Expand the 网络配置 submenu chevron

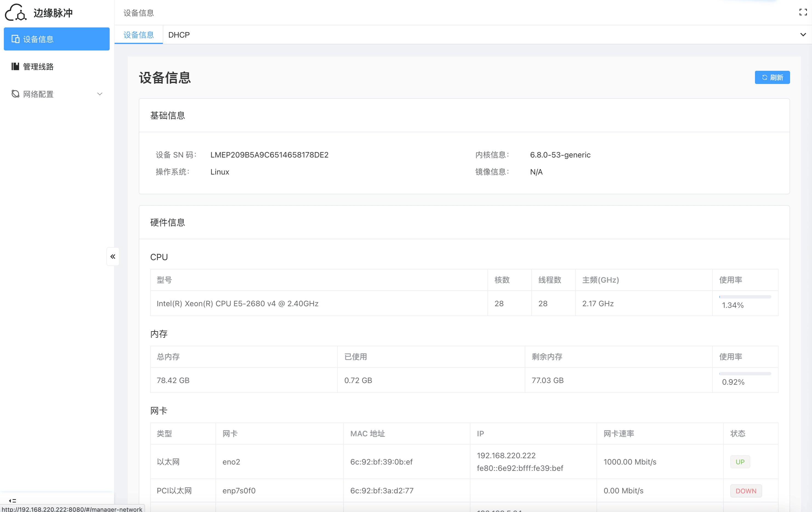(100, 94)
